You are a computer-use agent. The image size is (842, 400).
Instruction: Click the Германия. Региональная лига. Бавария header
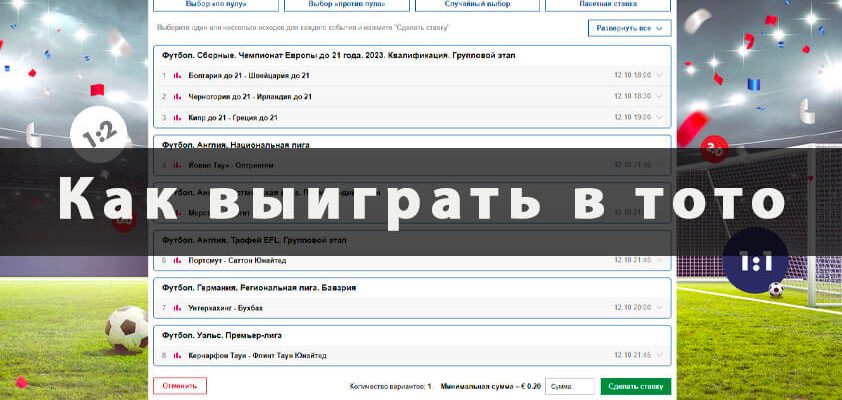coord(259,288)
